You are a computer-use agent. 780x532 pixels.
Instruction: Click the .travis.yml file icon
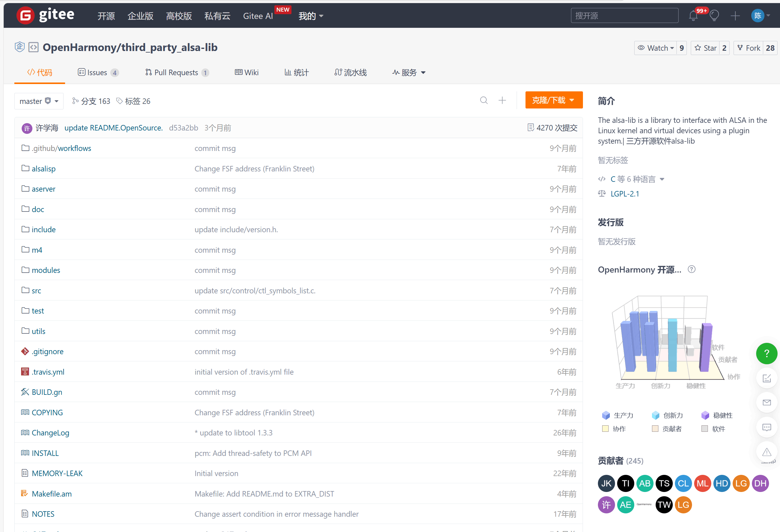25,372
